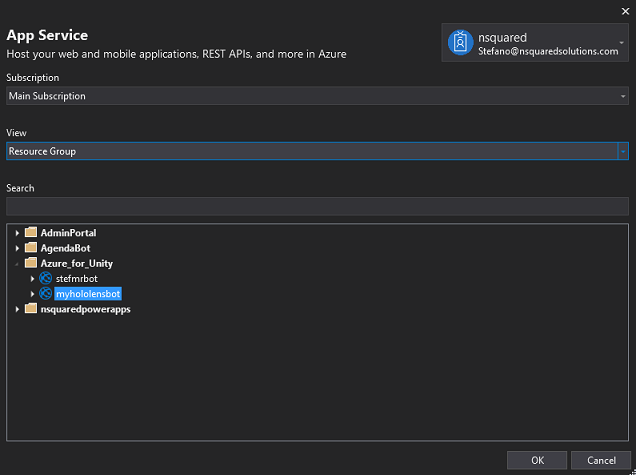This screenshot has width=636, height=475.
Task: Click the AgendaBot folder icon
Action: (x=31, y=248)
